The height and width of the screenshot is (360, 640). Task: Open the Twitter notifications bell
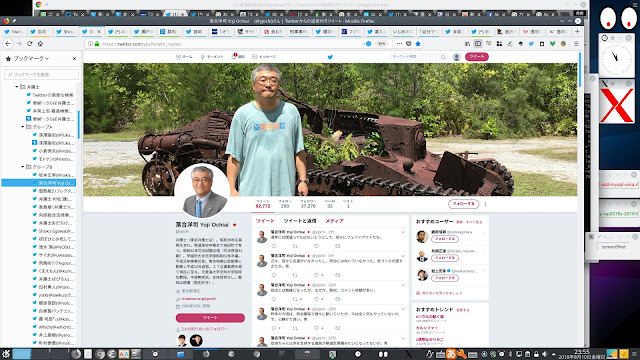tap(238, 57)
